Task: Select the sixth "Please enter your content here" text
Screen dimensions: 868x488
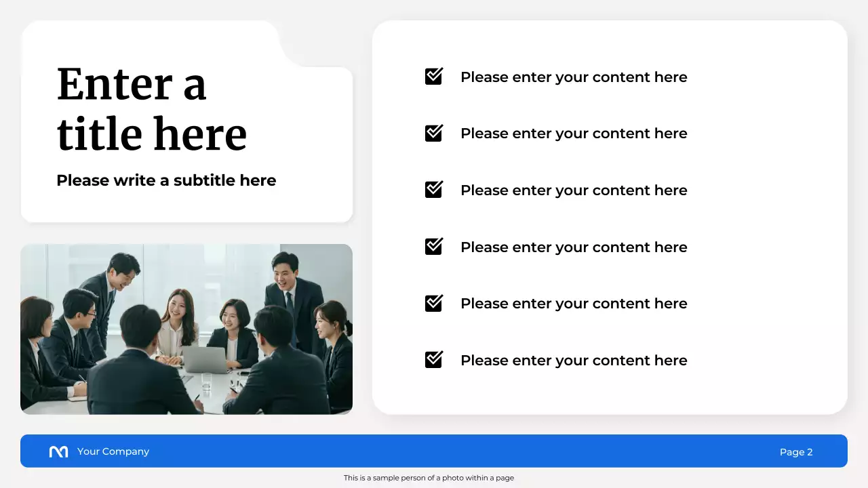Action: point(574,360)
